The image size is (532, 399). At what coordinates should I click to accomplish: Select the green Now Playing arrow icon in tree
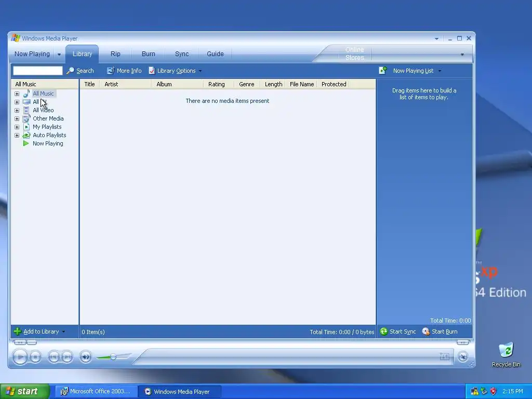pos(26,143)
